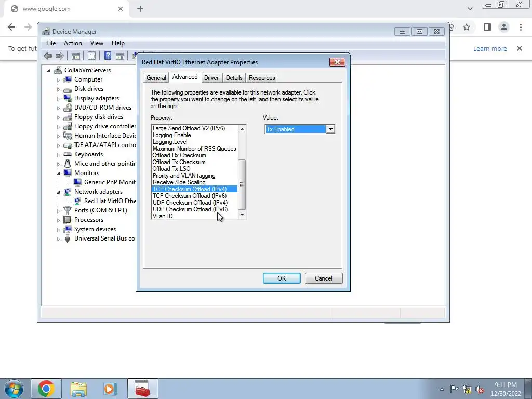532x399 pixels.
Task: Click the Back arrow in Device Manager toolbar
Action: tap(48, 56)
